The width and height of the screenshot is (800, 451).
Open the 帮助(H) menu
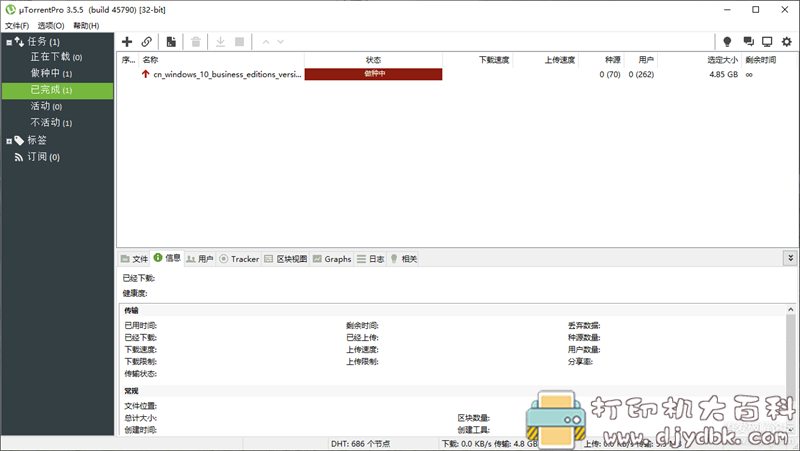pos(86,26)
